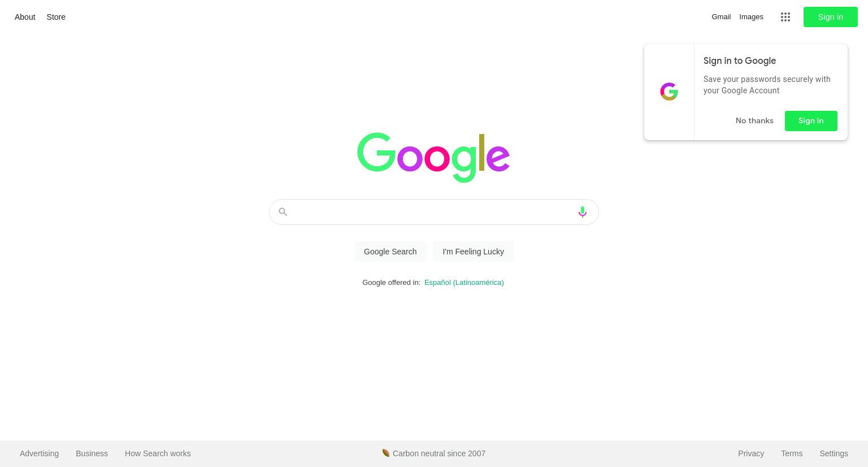The height and width of the screenshot is (467, 868).
Task: Click the Google logo on page
Action: click(x=433, y=157)
